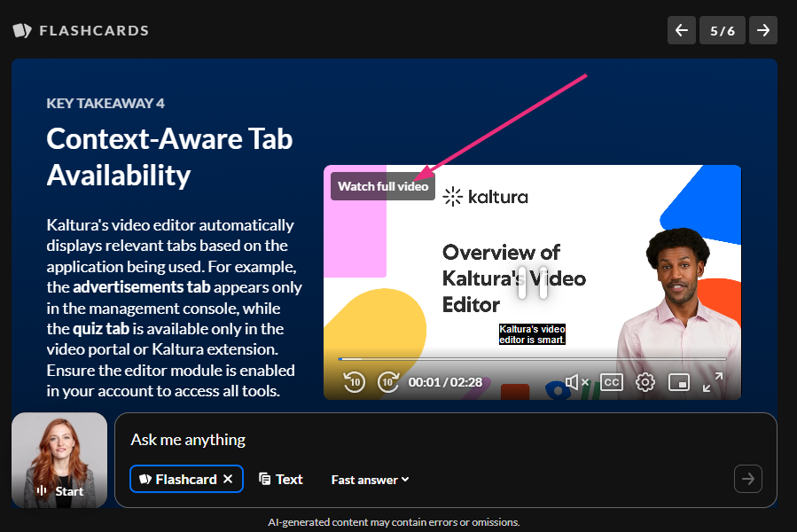Image resolution: width=797 pixels, height=532 pixels.
Task: Click the video caption 'Kaltura's video editor is smart.'
Action: point(532,334)
